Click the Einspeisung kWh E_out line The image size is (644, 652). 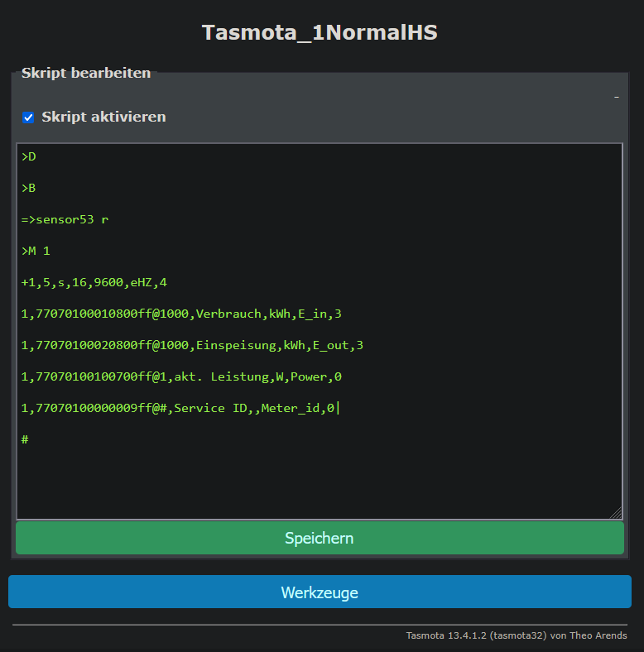point(192,345)
